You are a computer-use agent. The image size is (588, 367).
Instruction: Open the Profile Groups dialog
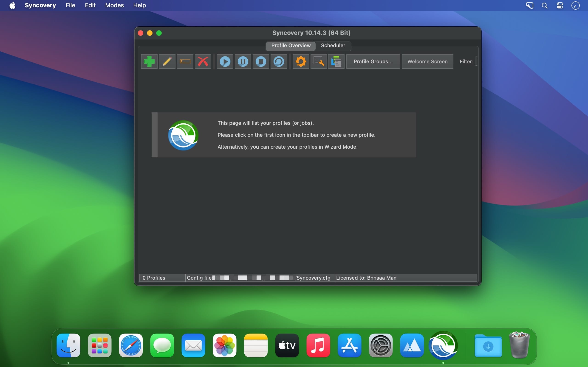pyautogui.click(x=373, y=61)
